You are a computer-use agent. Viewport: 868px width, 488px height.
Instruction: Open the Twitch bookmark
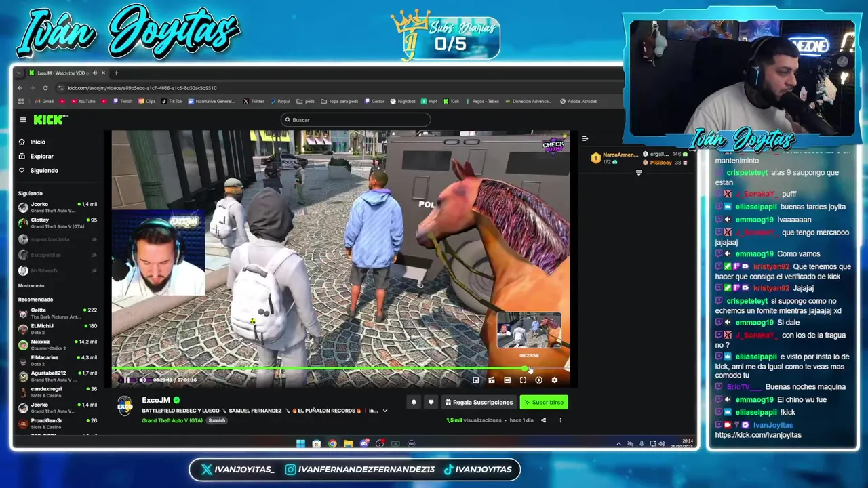click(122, 102)
